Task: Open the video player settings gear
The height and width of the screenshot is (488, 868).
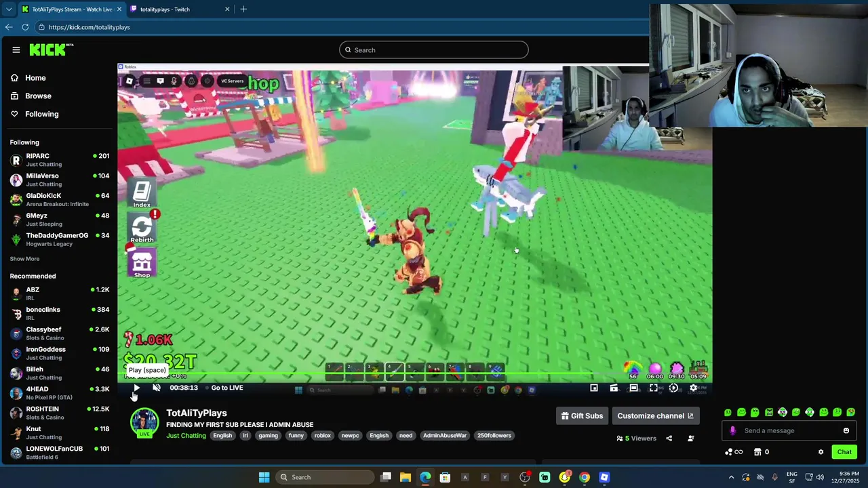Action: pyautogui.click(x=693, y=388)
